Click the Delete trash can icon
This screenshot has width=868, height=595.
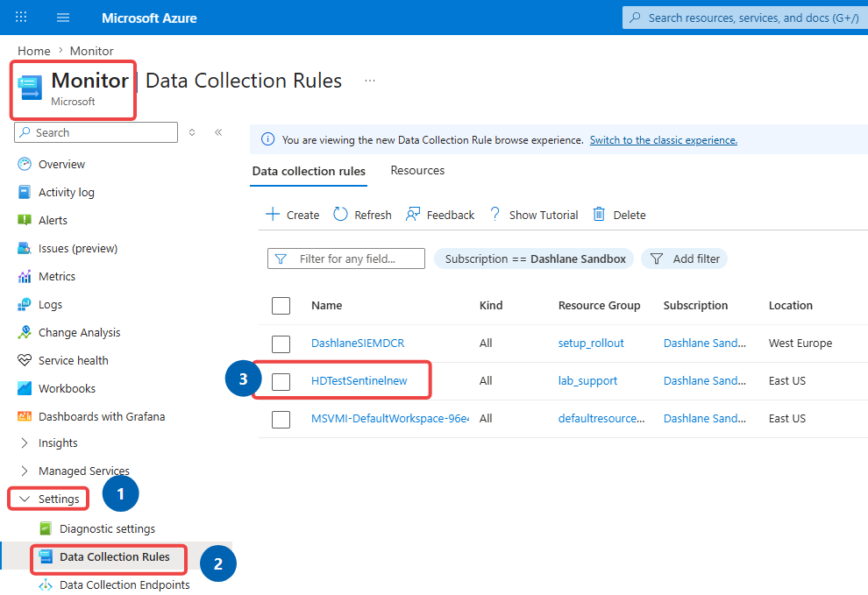click(x=599, y=214)
